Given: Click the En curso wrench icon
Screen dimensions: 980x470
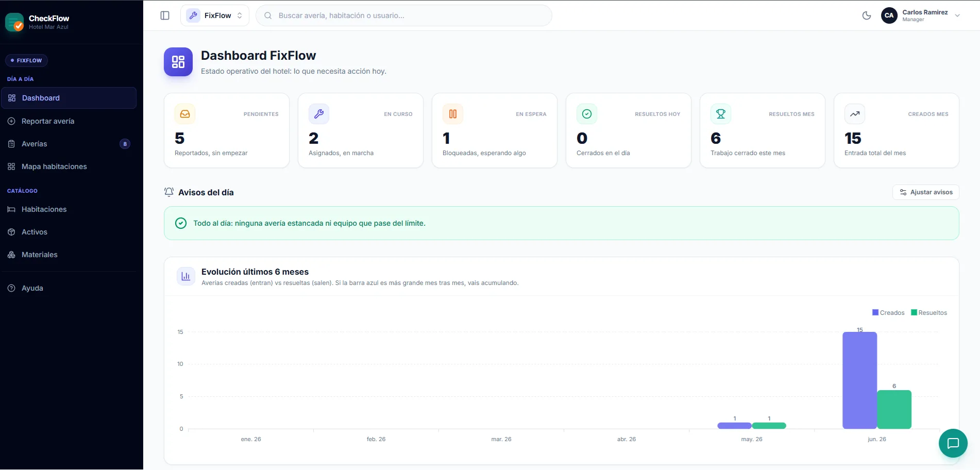Looking at the screenshot, I should point(319,114).
